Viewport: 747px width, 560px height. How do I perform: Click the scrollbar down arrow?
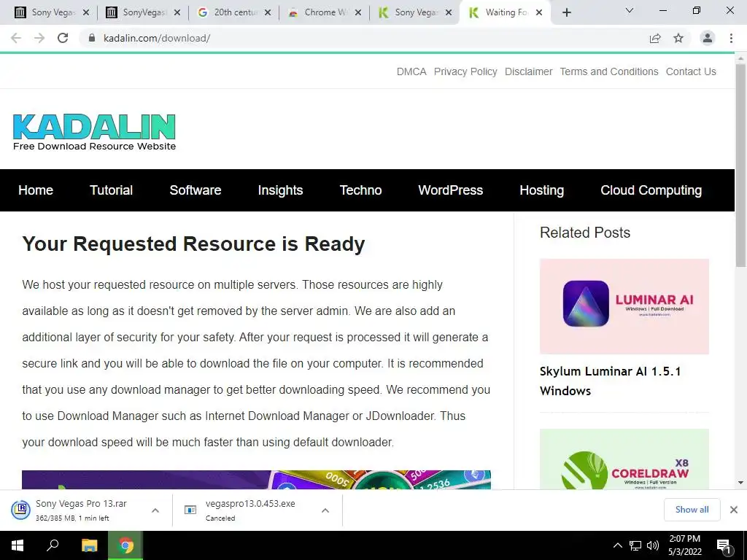click(741, 483)
